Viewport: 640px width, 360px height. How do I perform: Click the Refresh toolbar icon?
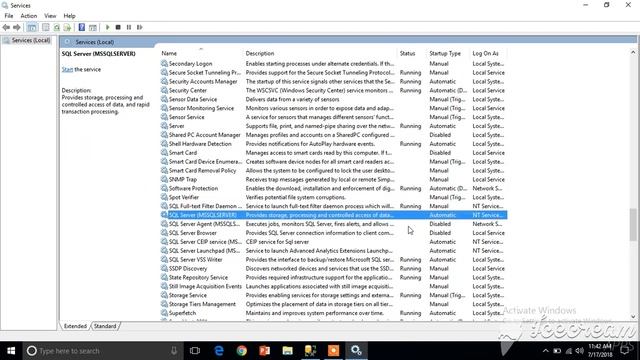click(x=57, y=27)
